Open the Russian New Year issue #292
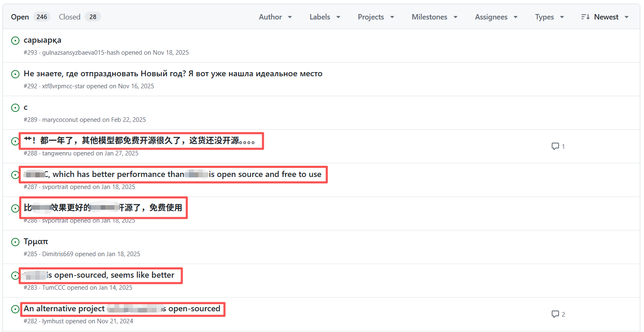 pos(173,74)
